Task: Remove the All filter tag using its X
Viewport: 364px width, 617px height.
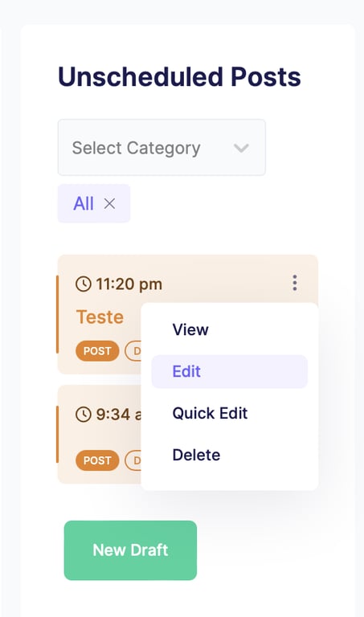Action: pyautogui.click(x=109, y=203)
